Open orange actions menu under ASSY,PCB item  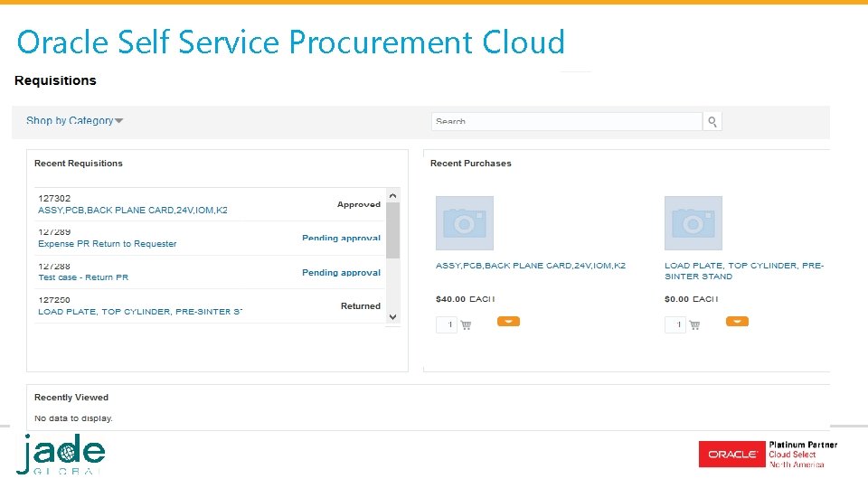click(x=508, y=322)
